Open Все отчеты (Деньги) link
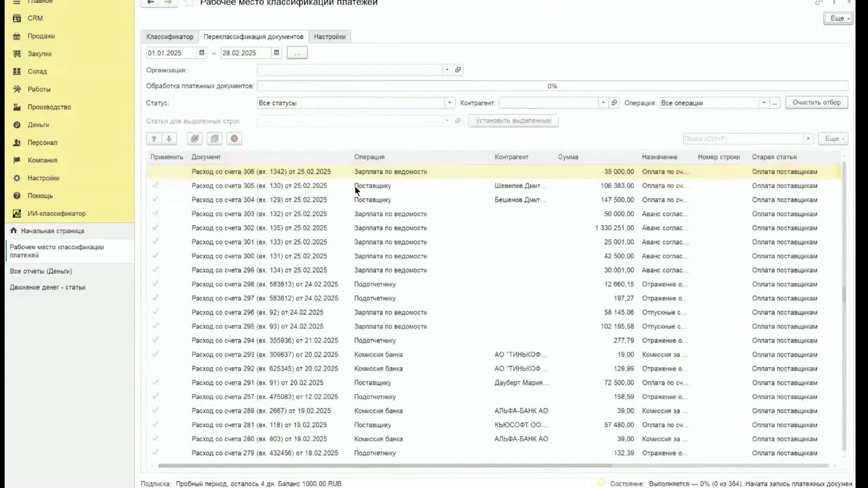The height and width of the screenshot is (488, 868). pos(41,271)
